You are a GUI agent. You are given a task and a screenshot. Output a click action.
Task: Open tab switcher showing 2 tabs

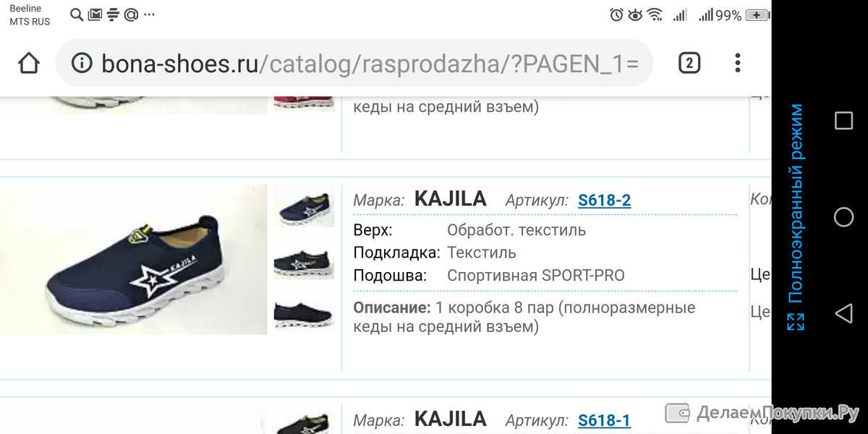pyautogui.click(x=689, y=64)
